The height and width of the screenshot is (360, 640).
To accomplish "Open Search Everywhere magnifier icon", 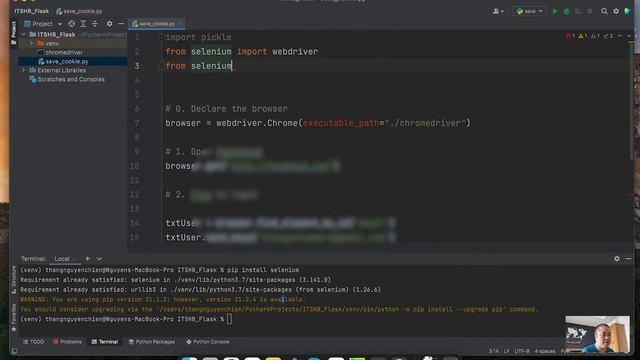I will pyautogui.click(x=604, y=11).
